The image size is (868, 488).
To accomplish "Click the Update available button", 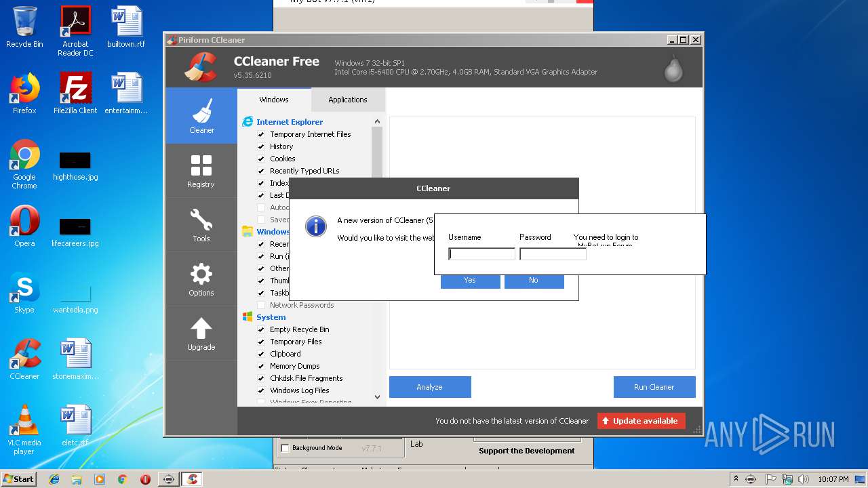I will [x=642, y=421].
